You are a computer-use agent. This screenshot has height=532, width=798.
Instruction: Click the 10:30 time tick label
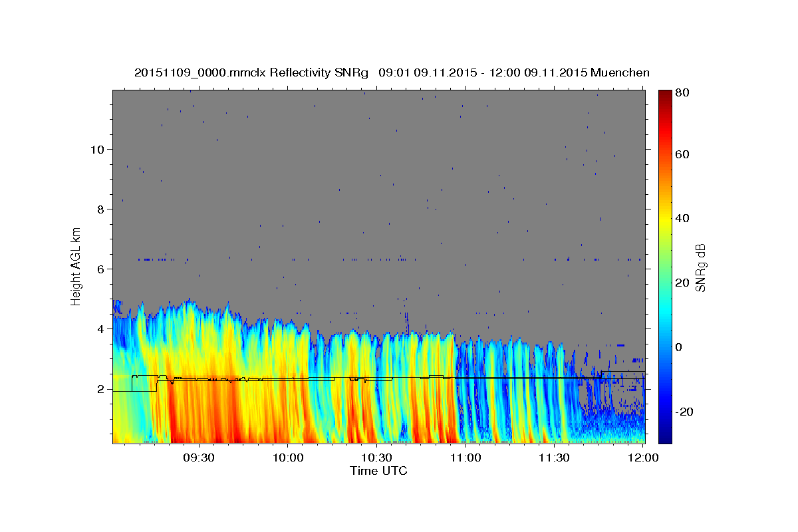pyautogui.click(x=376, y=458)
